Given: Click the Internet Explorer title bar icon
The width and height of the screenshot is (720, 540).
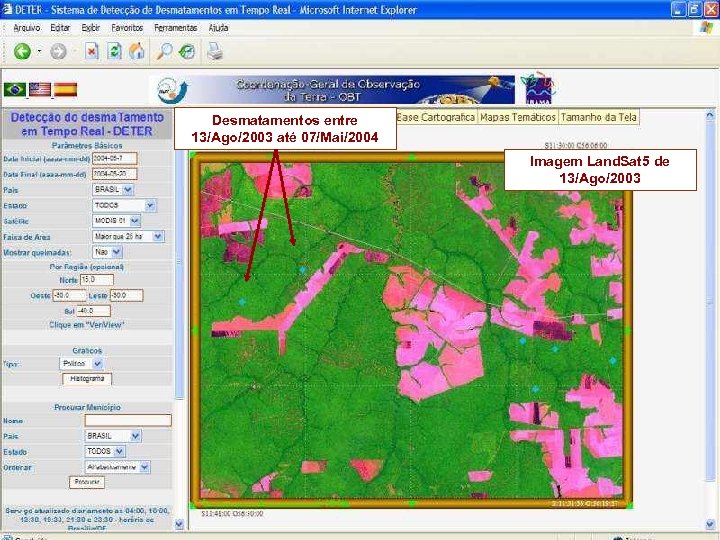Looking at the screenshot, I should point(6,9).
